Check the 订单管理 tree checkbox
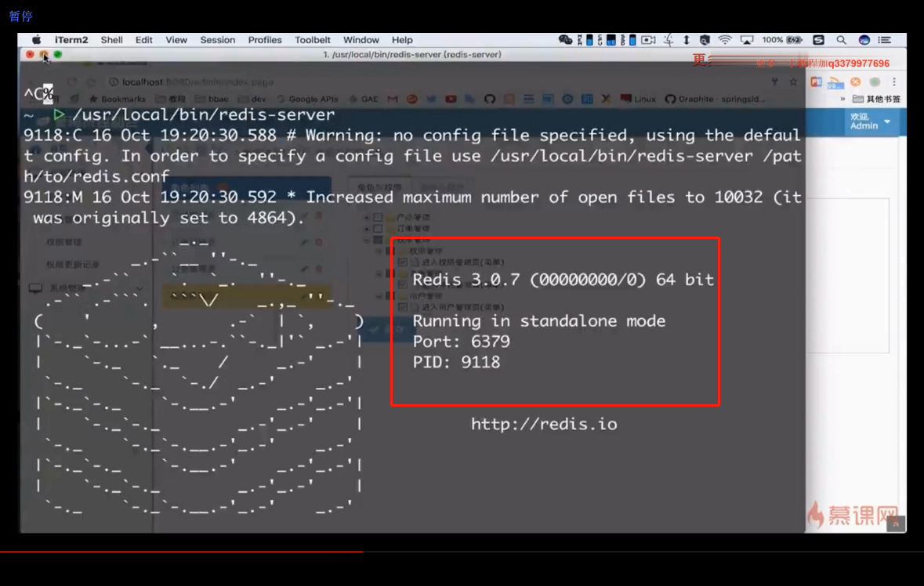 [378, 229]
